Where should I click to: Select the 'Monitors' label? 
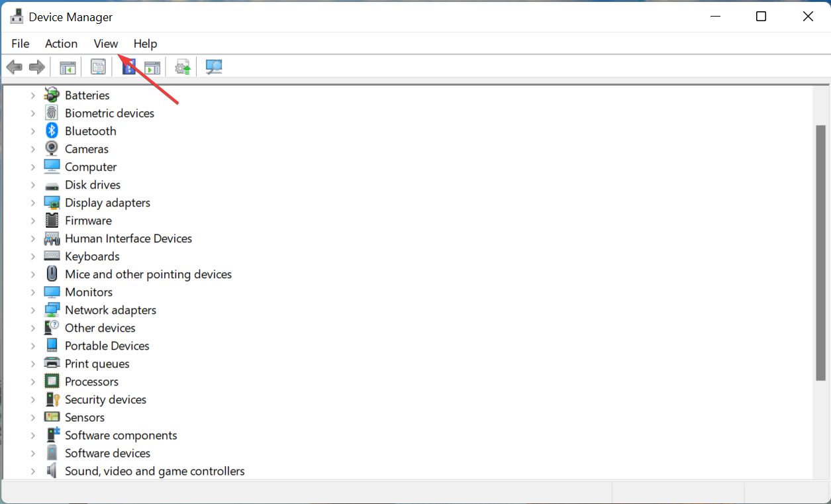89,292
